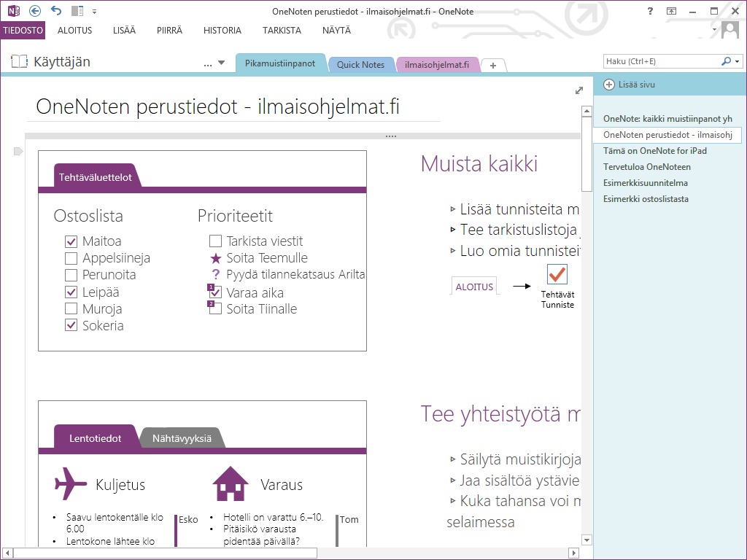Open page 'OneNote: kaikki muistiinpanot yh'
The image size is (747, 560).
tap(667, 119)
